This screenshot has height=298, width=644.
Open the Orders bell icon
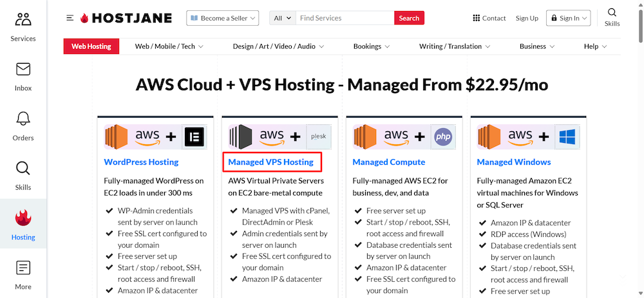pos(23,118)
